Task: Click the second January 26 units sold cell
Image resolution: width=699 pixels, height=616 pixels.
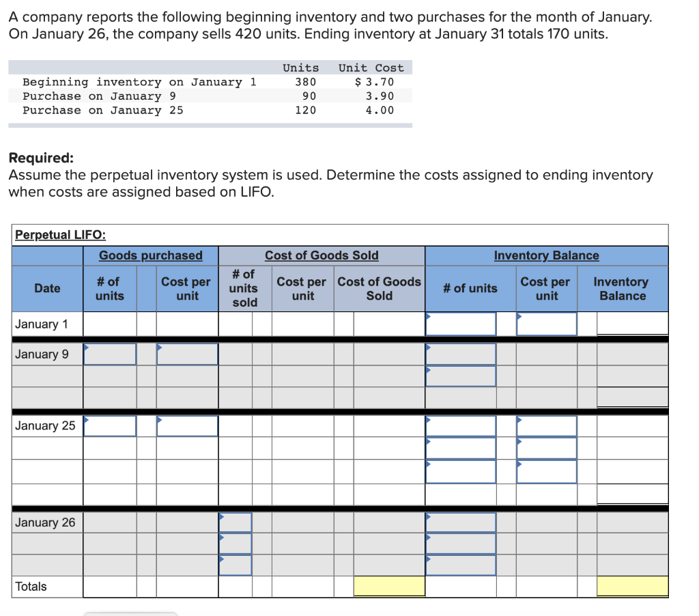Action: 236,544
